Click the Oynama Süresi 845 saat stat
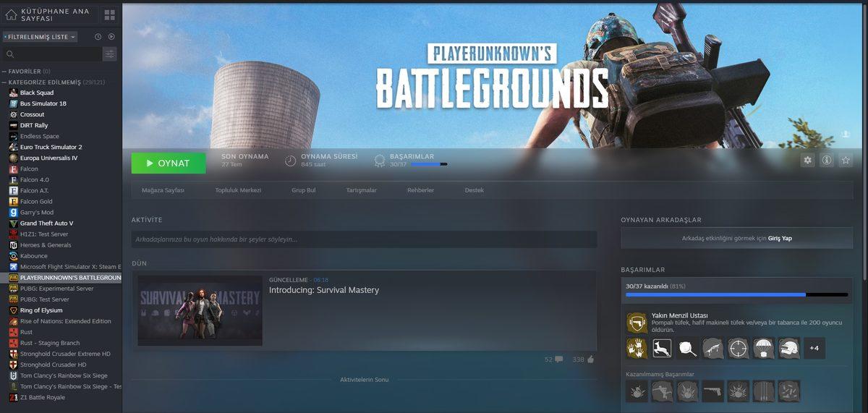 pyautogui.click(x=320, y=160)
